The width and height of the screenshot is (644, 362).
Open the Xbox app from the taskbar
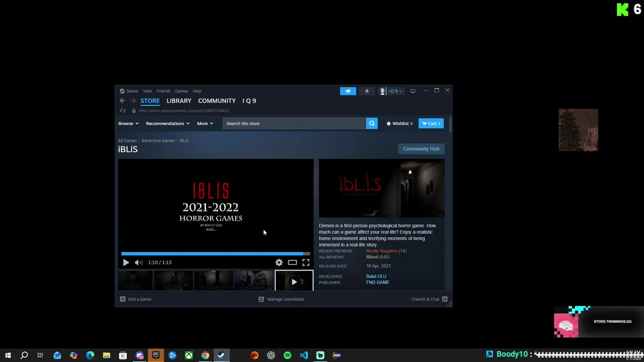pyautogui.click(x=189, y=355)
